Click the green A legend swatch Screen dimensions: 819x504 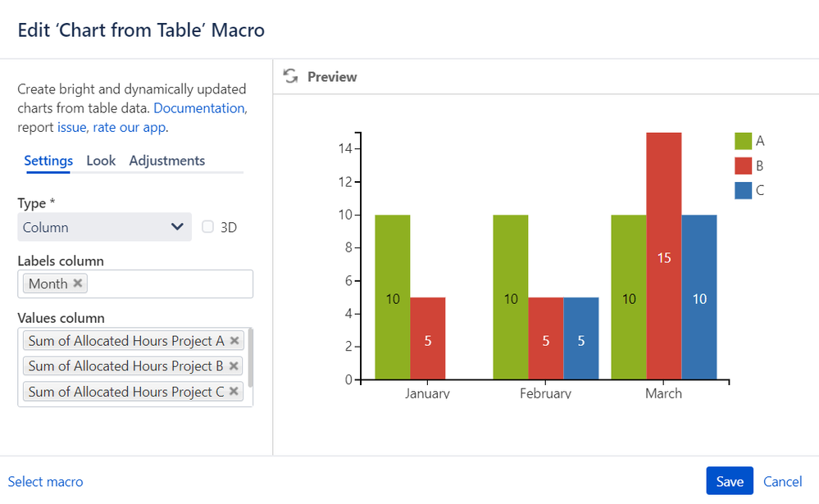coord(743,141)
